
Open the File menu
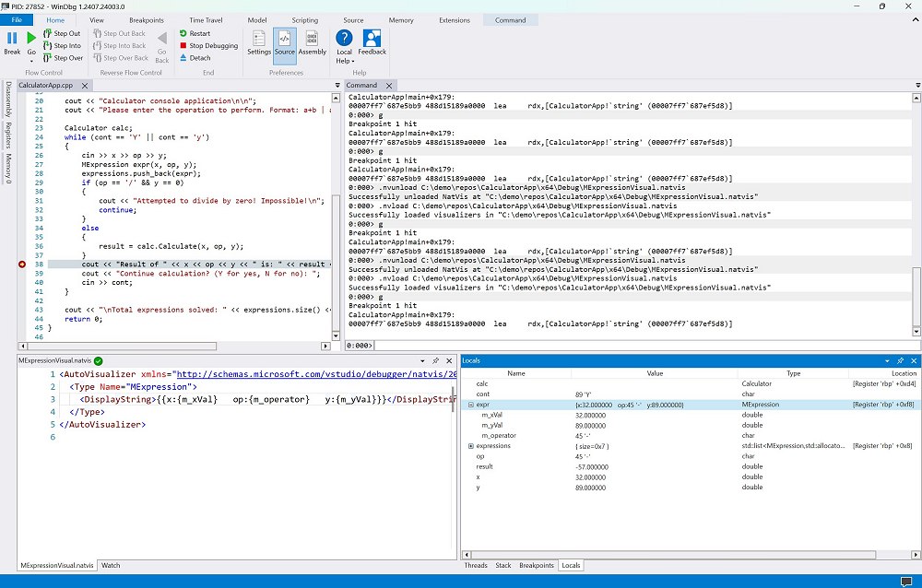click(17, 20)
